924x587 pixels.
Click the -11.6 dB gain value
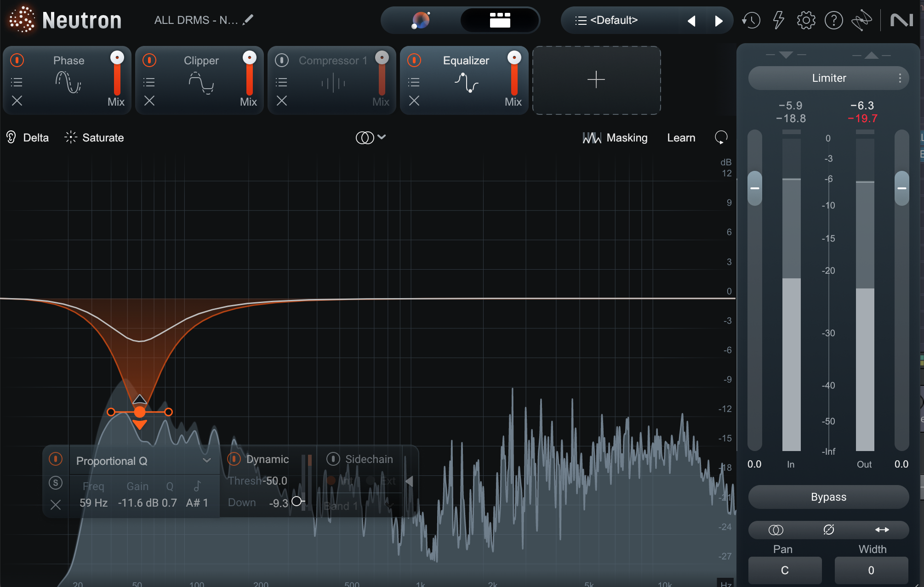pyautogui.click(x=138, y=503)
